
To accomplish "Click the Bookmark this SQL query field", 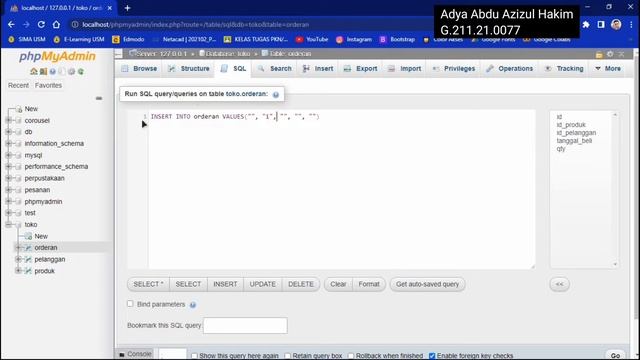I will 245,325.
